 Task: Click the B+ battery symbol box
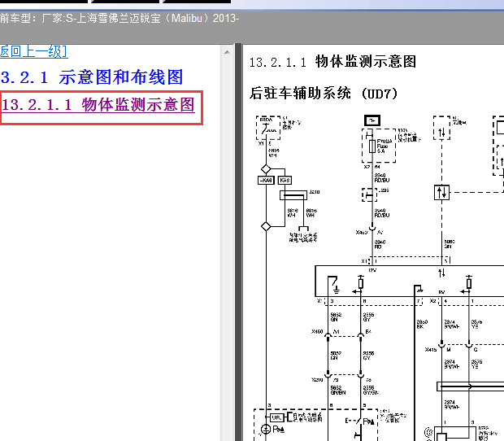click(372, 120)
